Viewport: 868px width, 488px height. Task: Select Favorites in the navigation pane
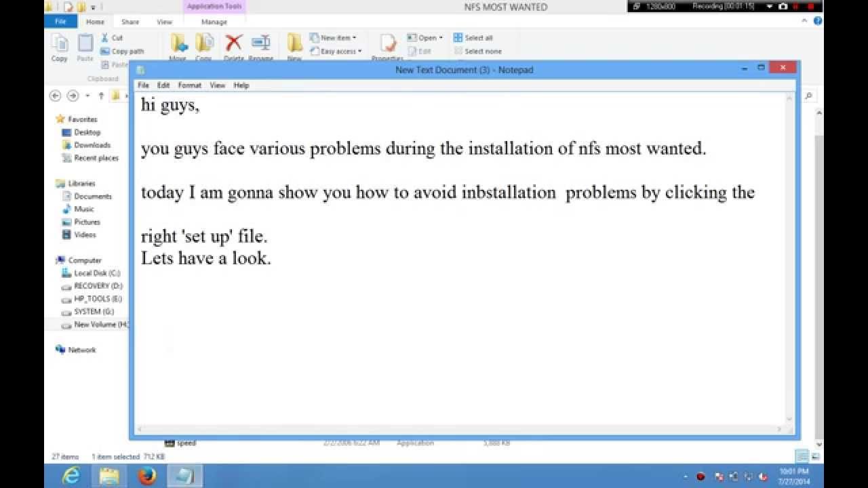click(77, 119)
